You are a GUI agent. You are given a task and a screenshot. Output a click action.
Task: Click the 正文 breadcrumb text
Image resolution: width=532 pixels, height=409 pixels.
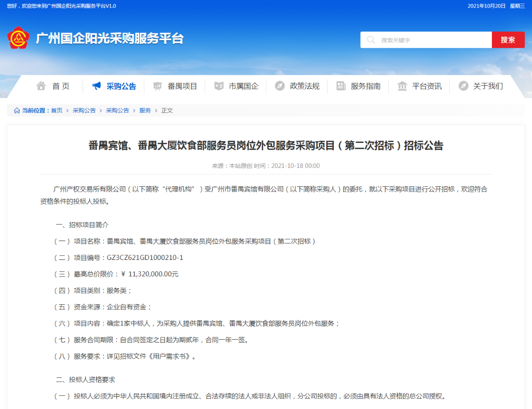point(167,110)
